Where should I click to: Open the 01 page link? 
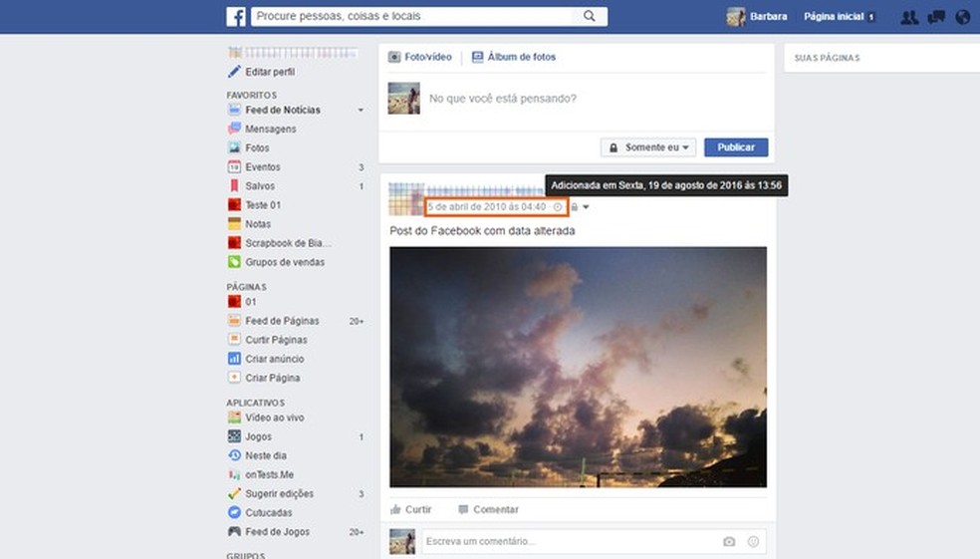point(250,302)
